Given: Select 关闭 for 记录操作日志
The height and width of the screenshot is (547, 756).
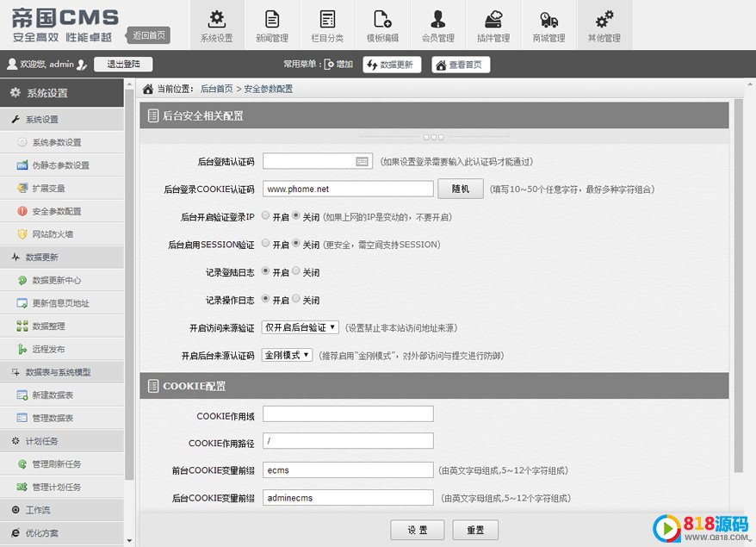Looking at the screenshot, I should [x=296, y=299].
